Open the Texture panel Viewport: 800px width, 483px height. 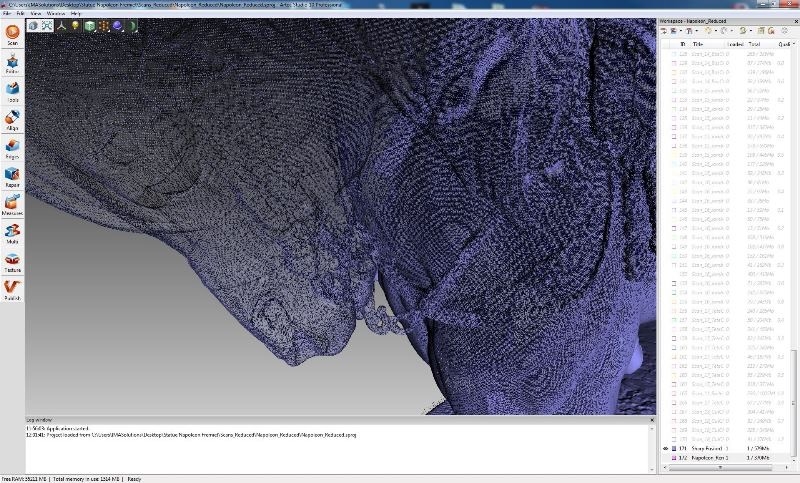pyautogui.click(x=12, y=262)
